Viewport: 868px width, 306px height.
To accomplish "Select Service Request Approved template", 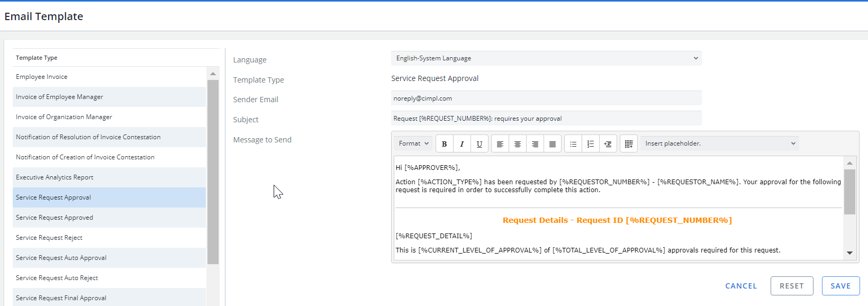I will coord(109,218).
